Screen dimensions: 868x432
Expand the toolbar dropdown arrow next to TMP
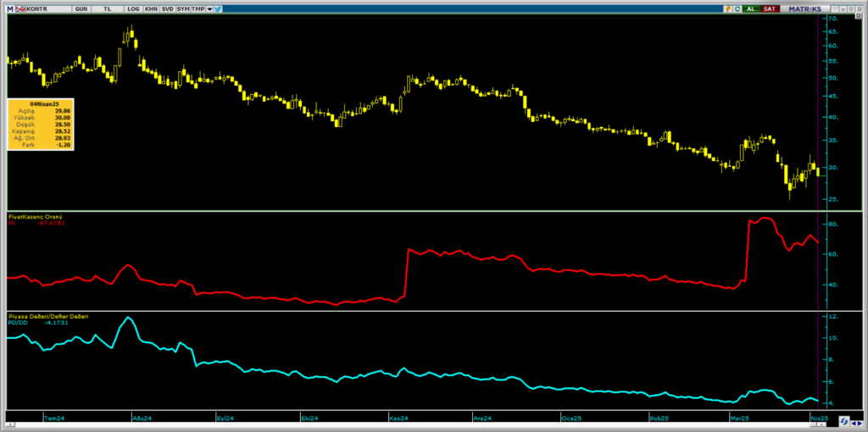(x=210, y=8)
